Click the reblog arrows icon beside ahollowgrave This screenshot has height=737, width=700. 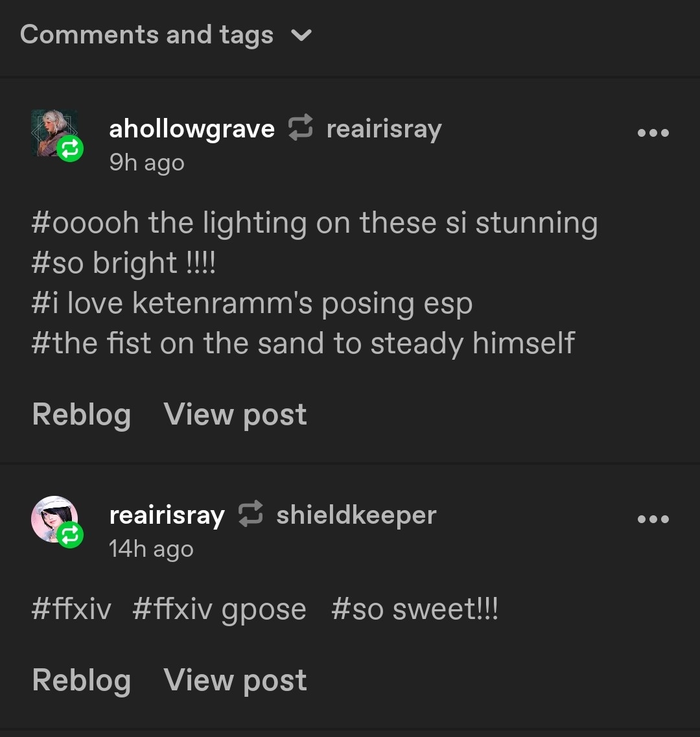coord(300,128)
